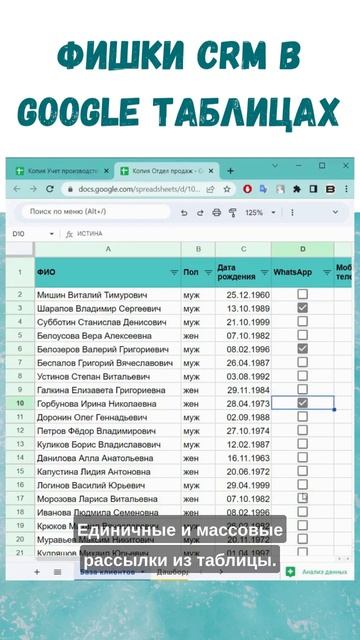Open a new browser tab

230,171
